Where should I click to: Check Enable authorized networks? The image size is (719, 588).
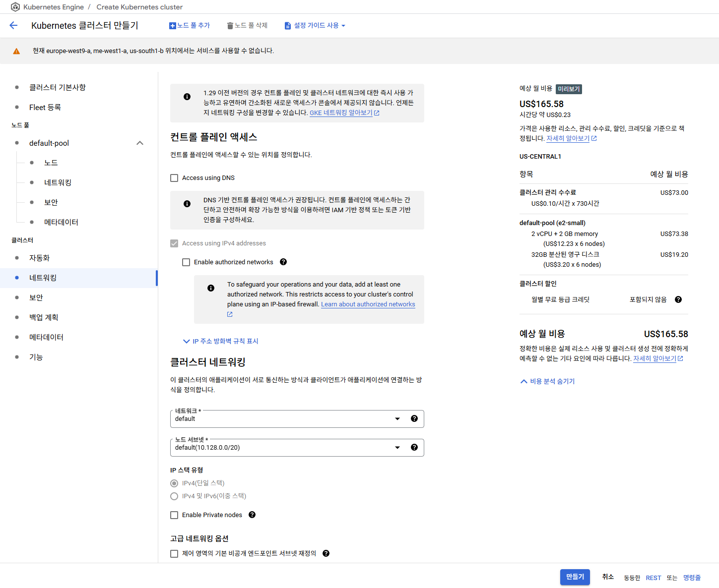(186, 262)
